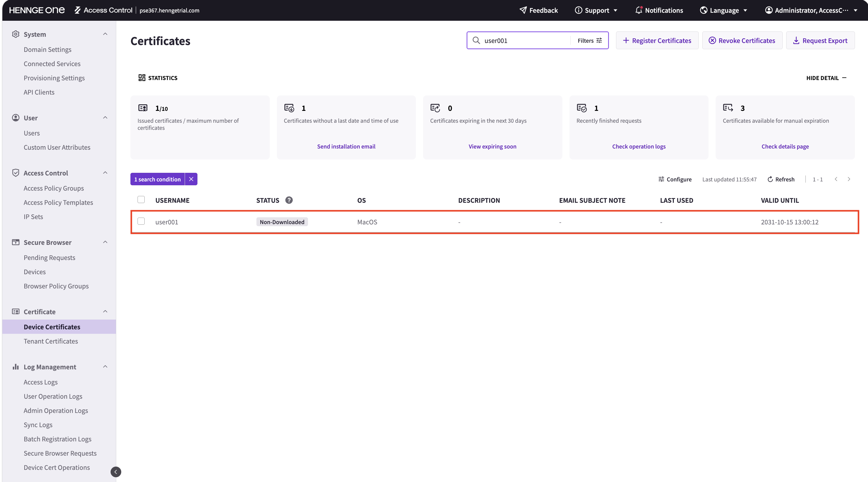The height and width of the screenshot is (482, 868).
Task: Click the Access Control shield icon
Action: pyautogui.click(x=15, y=173)
